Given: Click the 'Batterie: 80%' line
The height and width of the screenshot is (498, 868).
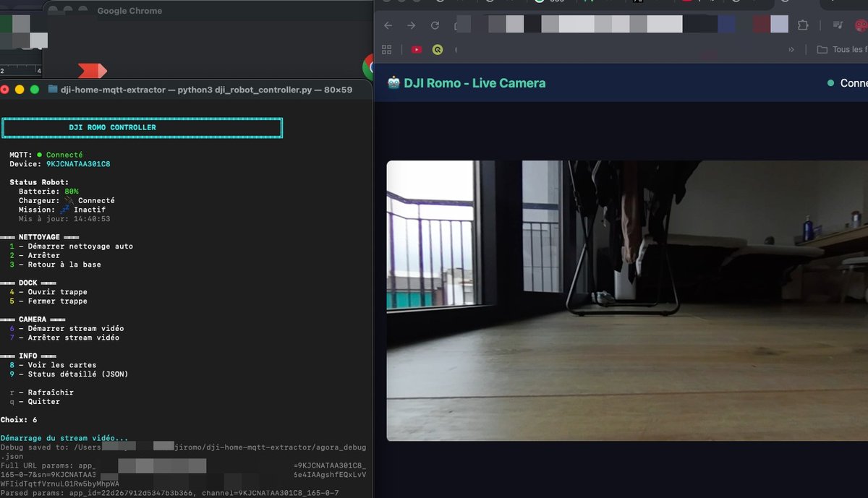Looking at the screenshot, I should (48, 192).
